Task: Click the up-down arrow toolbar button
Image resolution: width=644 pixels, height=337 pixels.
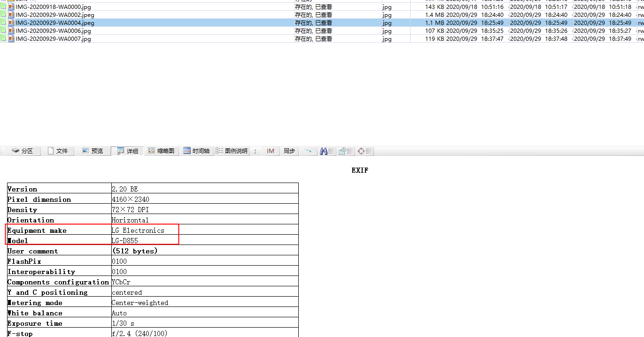Action: [256, 151]
